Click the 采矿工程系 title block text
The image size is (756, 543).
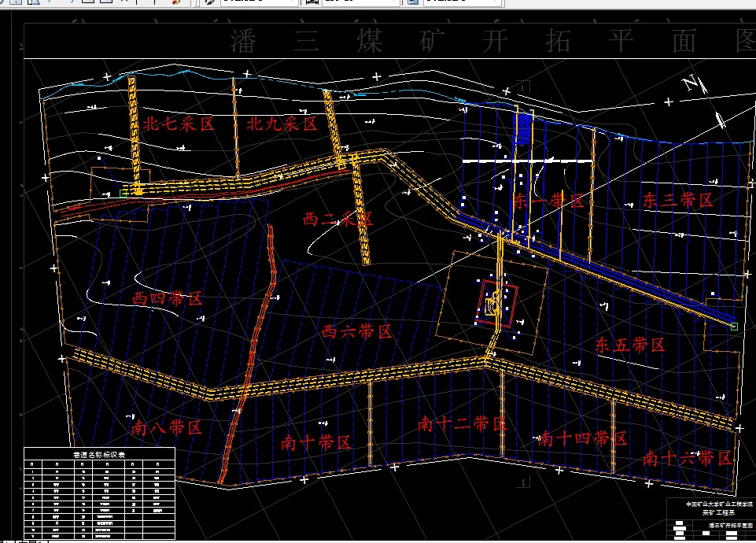tap(718, 512)
